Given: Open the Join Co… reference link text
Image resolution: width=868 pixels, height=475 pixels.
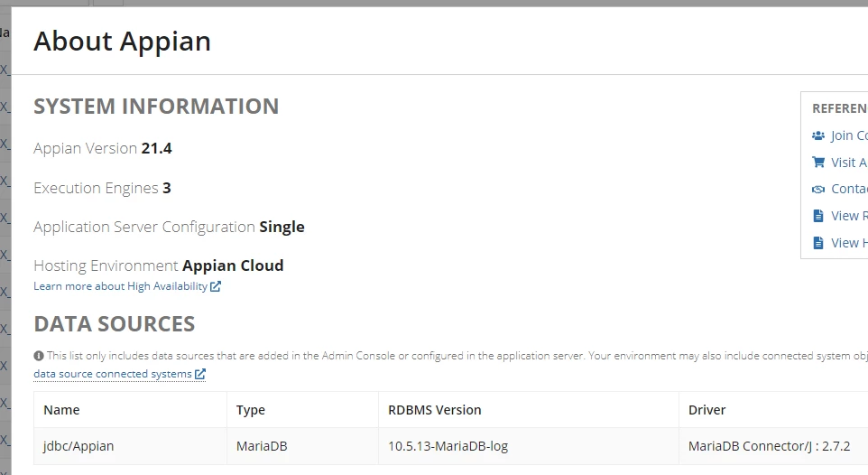Looking at the screenshot, I should click(x=849, y=135).
